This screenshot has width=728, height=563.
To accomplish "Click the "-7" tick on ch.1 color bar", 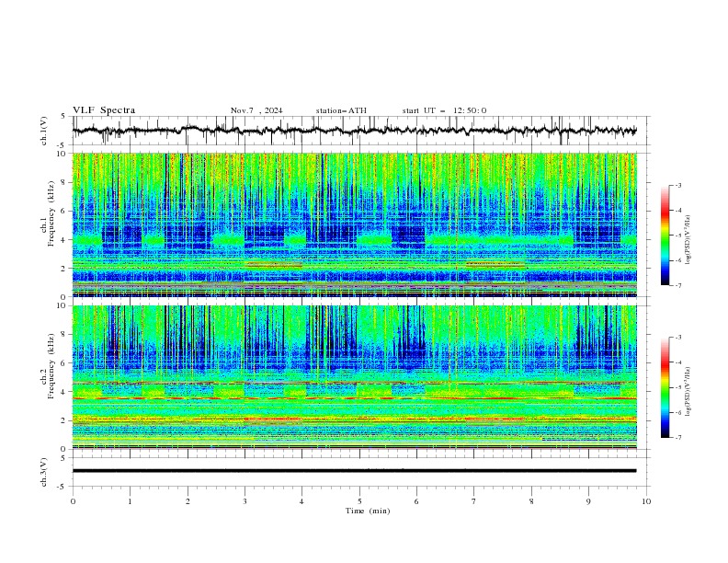I will (677, 285).
